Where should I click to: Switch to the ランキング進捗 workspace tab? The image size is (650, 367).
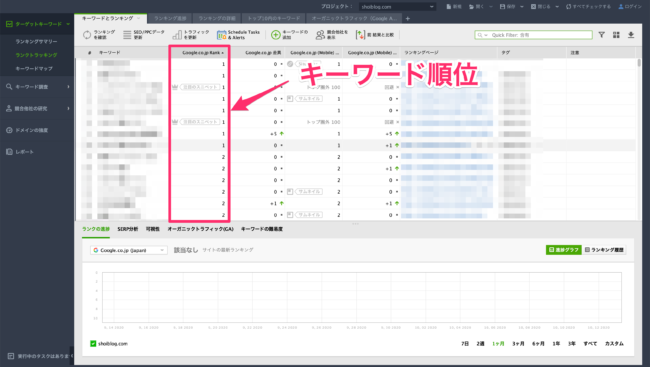[170, 18]
